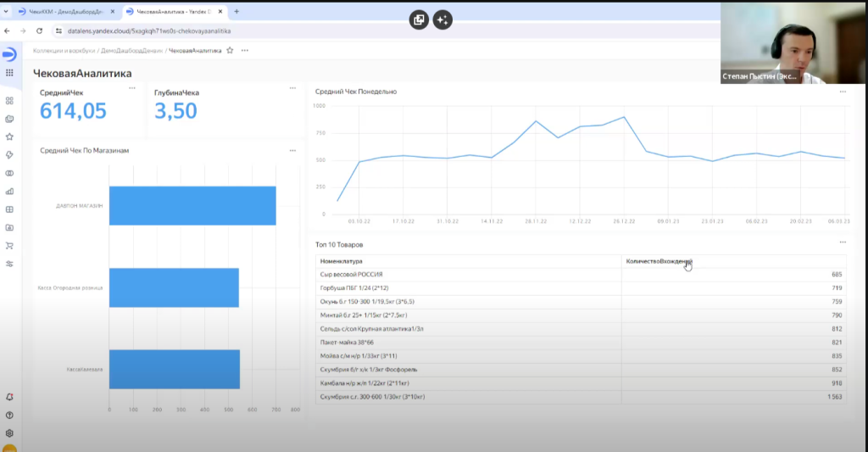The width and height of the screenshot is (868, 452).
Task: Open the three-dot menu next to the breadcrumb star
Action: point(245,50)
